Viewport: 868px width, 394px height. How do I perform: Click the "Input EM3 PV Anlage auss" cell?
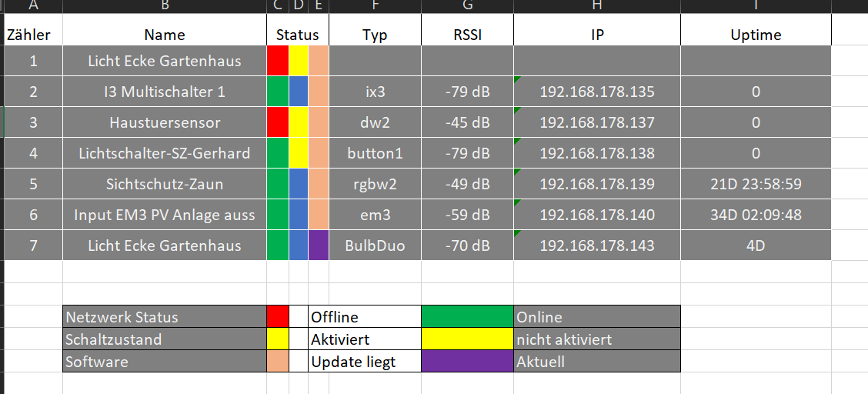coord(165,215)
